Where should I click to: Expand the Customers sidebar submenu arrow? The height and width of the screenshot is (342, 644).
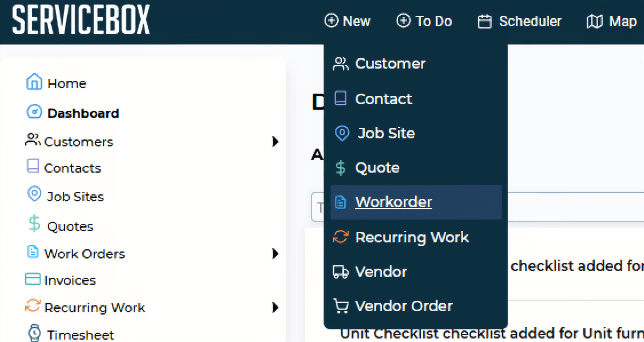tap(275, 141)
